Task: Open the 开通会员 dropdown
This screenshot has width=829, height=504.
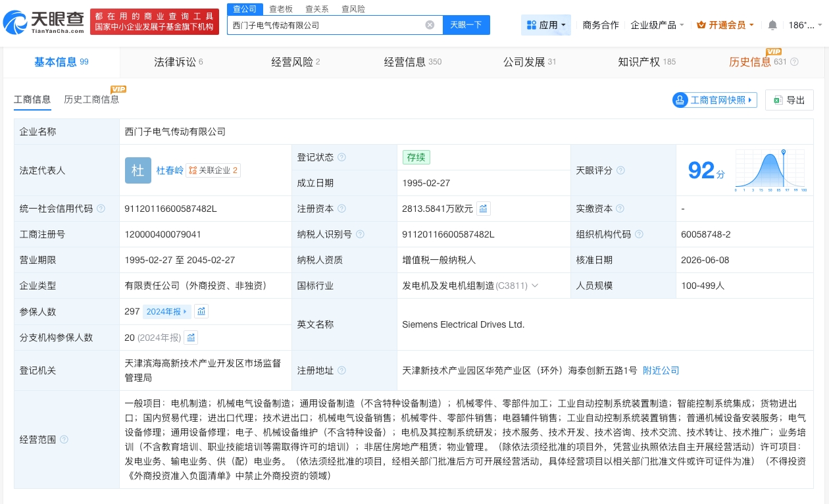Action: coord(726,25)
